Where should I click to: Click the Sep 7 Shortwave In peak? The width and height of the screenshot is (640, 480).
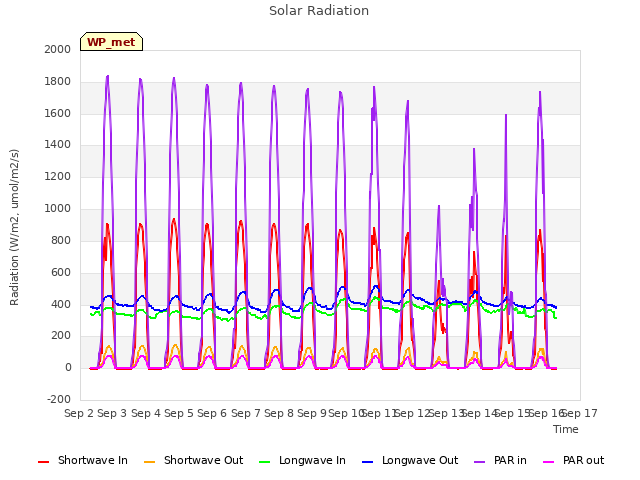pos(241,222)
